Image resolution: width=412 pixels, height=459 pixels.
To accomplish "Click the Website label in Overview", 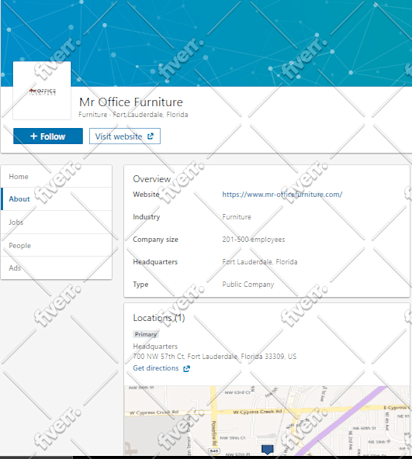I will tap(146, 194).
